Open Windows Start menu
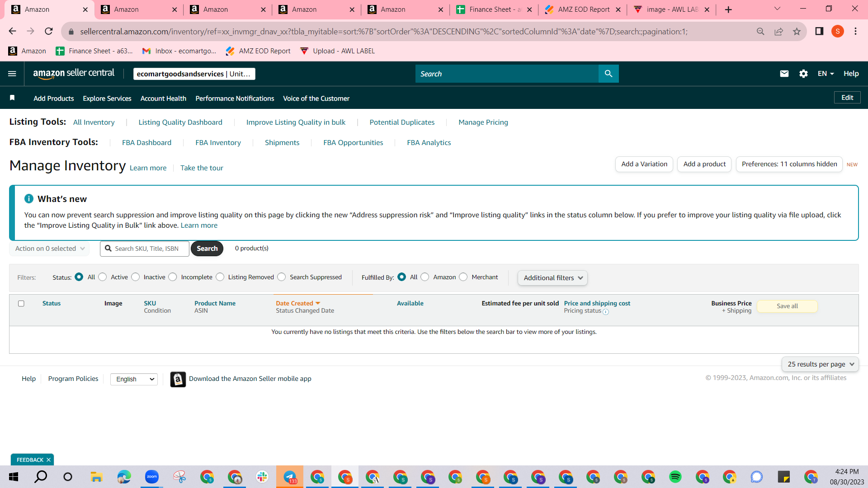Image resolution: width=868 pixels, height=488 pixels. coord(14,477)
